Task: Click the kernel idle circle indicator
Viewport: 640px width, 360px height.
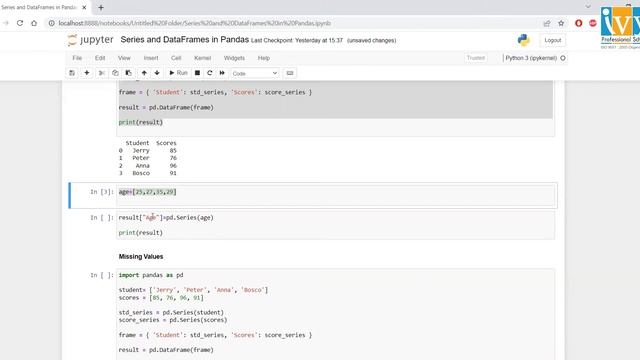Action: coord(563,58)
